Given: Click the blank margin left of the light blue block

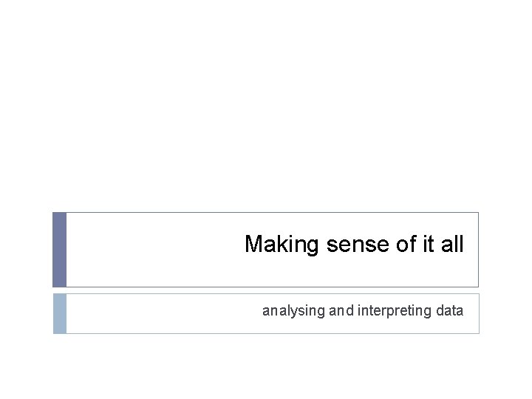Looking at the screenshot, I should [x=26, y=314].
